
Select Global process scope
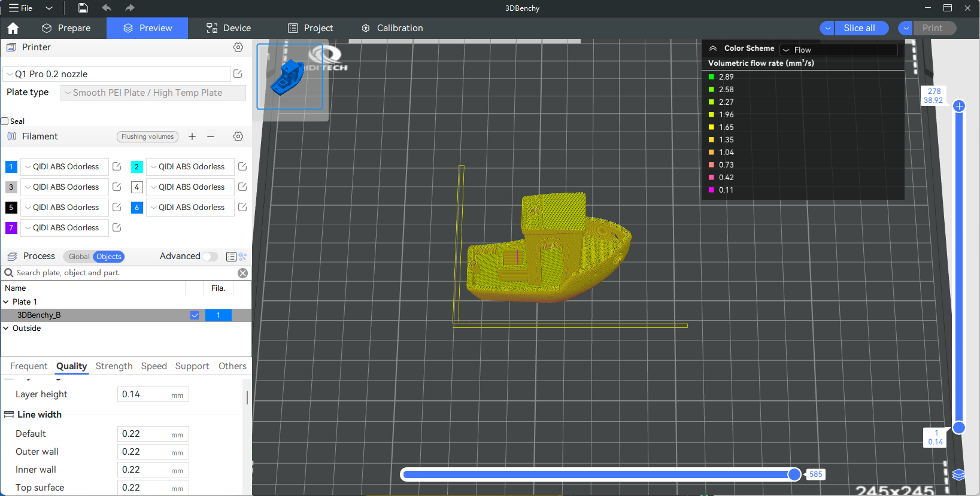click(x=79, y=257)
